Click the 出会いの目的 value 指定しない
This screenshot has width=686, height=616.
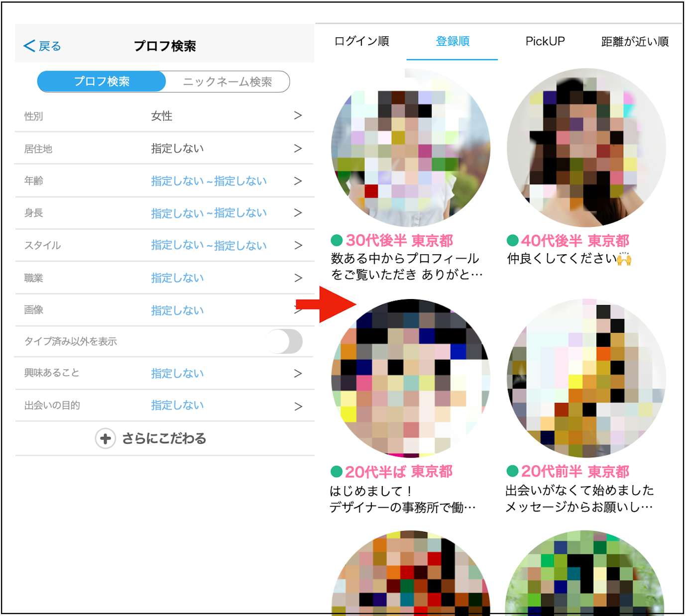[x=177, y=406]
